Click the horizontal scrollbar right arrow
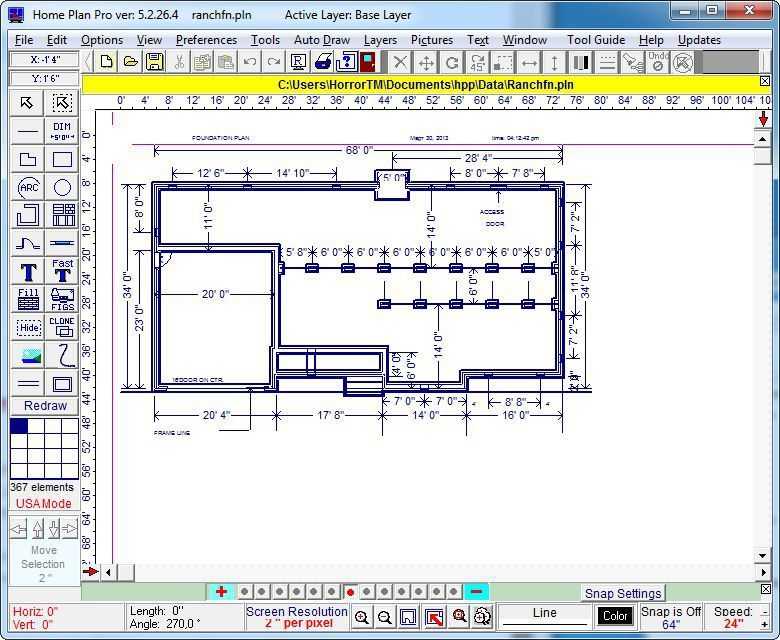The width and height of the screenshot is (780, 640). click(x=763, y=572)
